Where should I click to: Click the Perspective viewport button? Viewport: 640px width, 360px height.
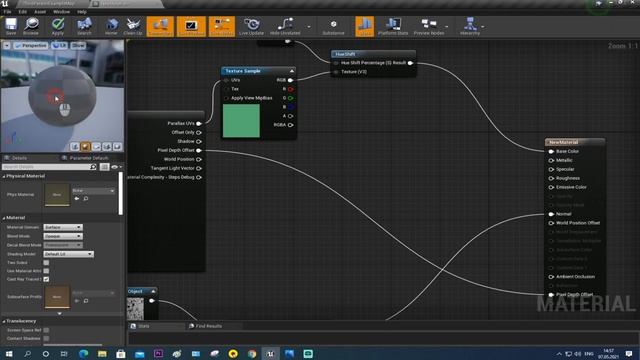(x=31, y=46)
